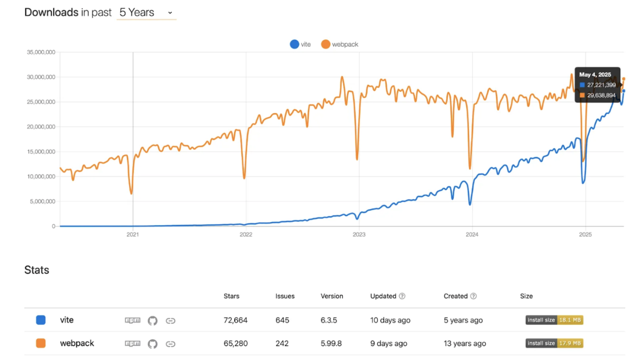Click the 2023 x-axis year label
Image resolution: width=644 pixels, height=357 pixels.
[359, 235]
